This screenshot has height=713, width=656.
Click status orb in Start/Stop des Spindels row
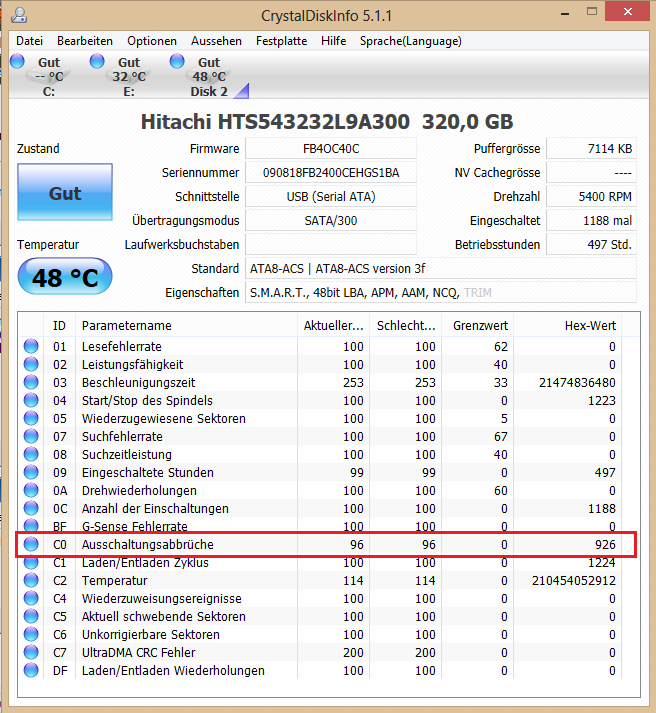click(x=31, y=400)
